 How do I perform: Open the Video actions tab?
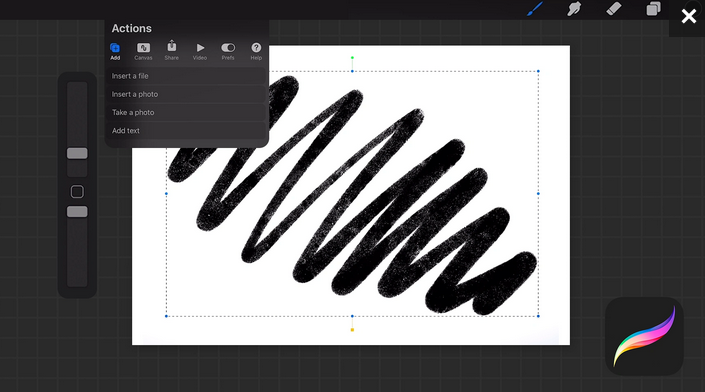coord(200,51)
